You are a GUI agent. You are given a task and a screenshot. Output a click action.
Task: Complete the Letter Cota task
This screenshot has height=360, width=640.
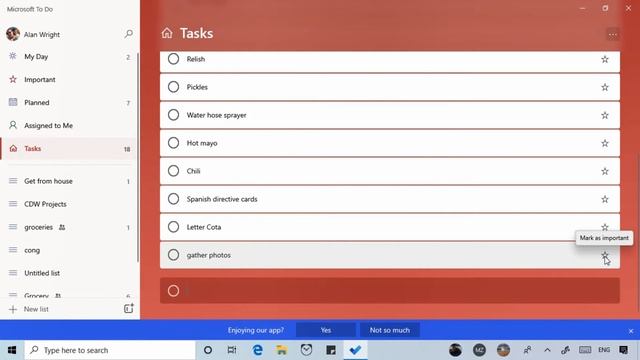point(173,227)
